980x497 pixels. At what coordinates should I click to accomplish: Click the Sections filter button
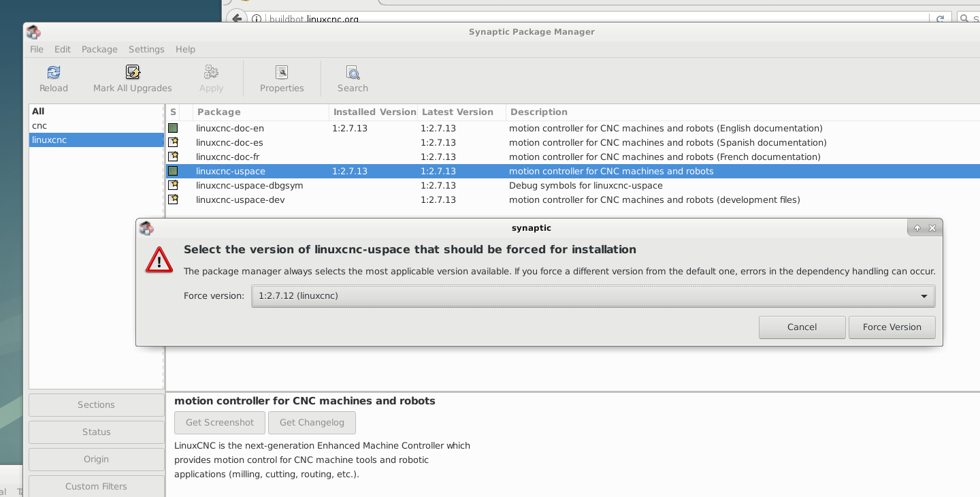click(x=96, y=405)
